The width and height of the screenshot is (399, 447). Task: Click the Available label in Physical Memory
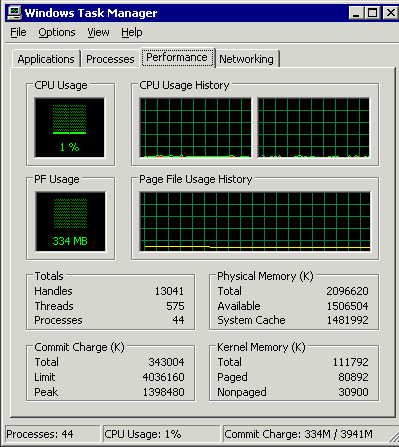coord(239,306)
